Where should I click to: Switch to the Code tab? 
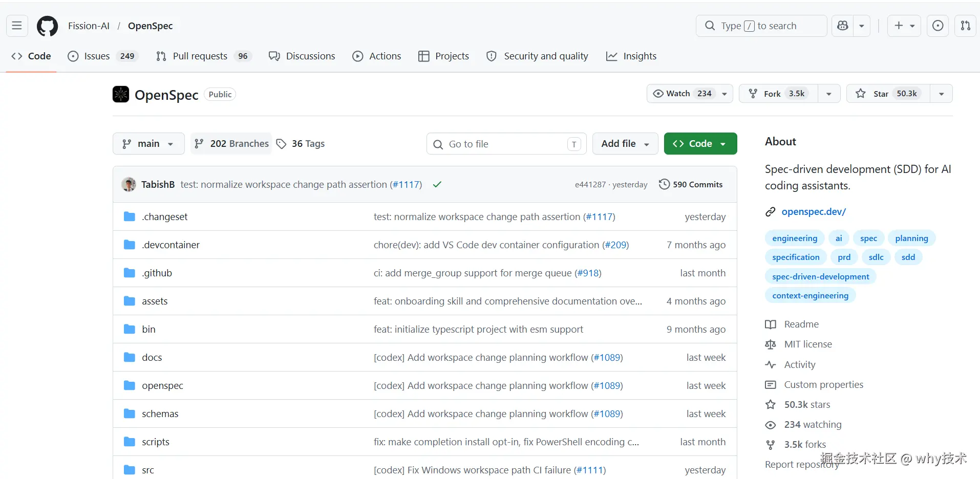click(31, 56)
